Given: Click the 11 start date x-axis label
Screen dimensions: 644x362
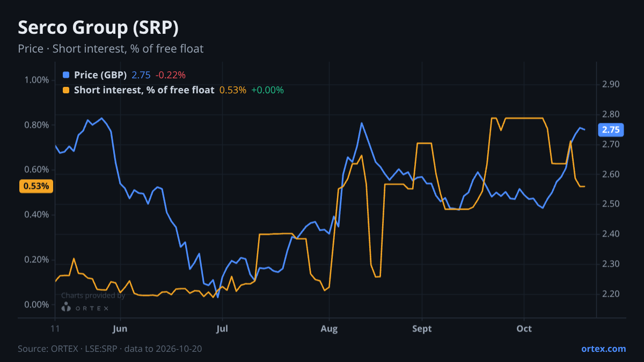Looking at the screenshot, I should pyautogui.click(x=55, y=329).
